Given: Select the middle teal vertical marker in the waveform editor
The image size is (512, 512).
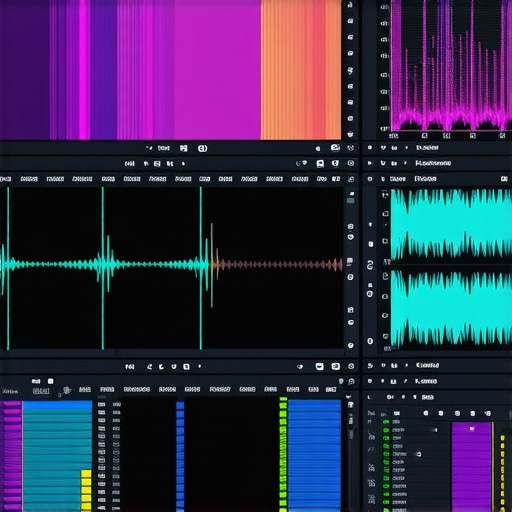Looking at the screenshot, I should point(103,268).
